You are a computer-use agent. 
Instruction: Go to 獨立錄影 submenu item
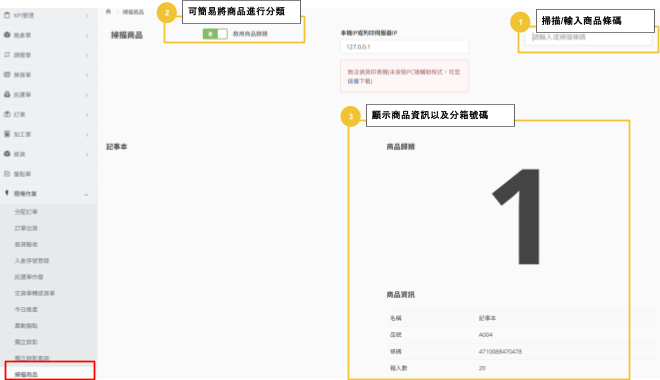(x=26, y=342)
